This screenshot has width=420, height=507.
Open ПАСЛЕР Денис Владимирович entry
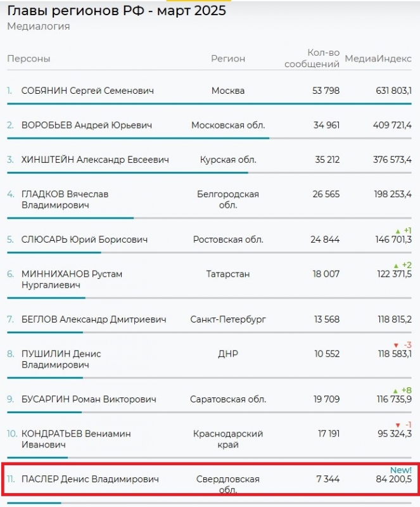click(90, 480)
